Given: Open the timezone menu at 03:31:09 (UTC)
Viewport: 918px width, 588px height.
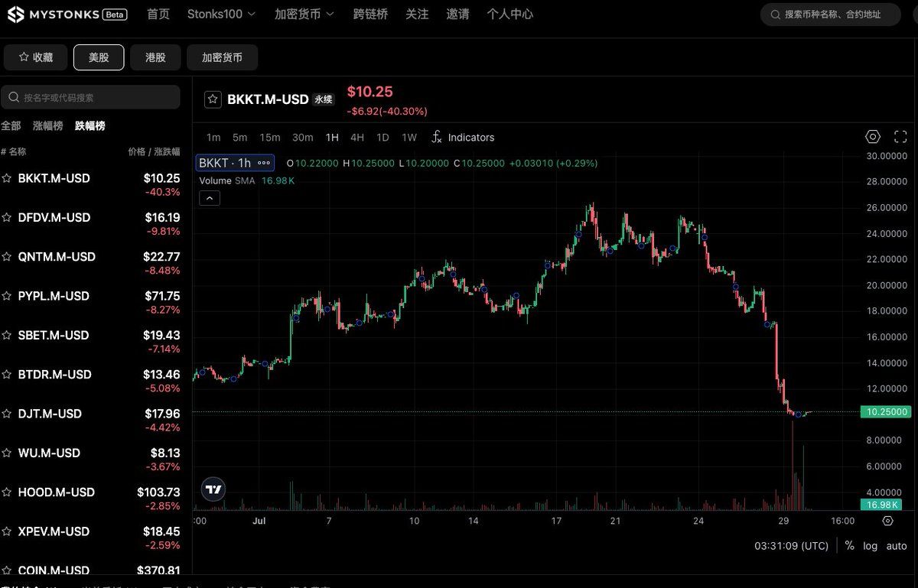Looking at the screenshot, I should 791,546.
